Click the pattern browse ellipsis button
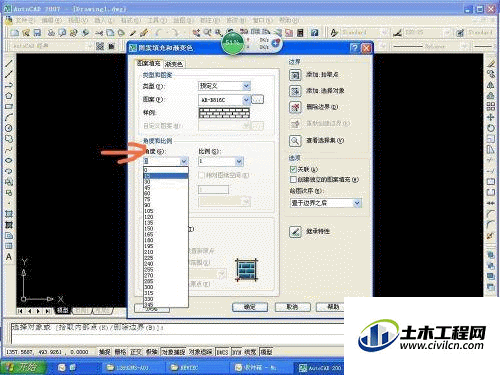Image resolution: width=500 pixels, height=375 pixels. (x=257, y=99)
